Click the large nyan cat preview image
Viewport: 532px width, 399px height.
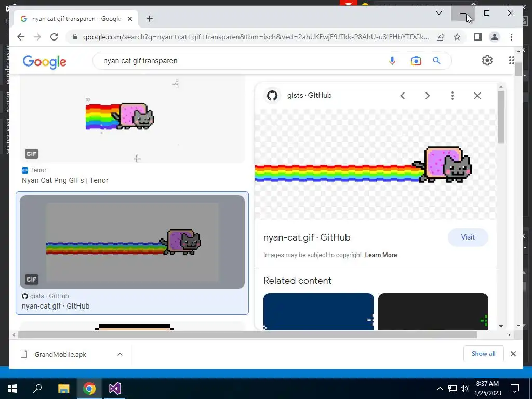point(376,164)
